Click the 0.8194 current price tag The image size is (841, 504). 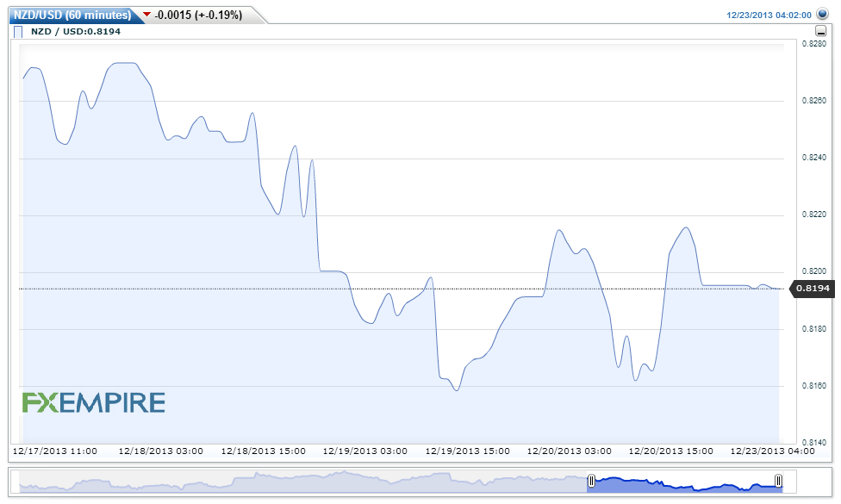click(x=813, y=289)
